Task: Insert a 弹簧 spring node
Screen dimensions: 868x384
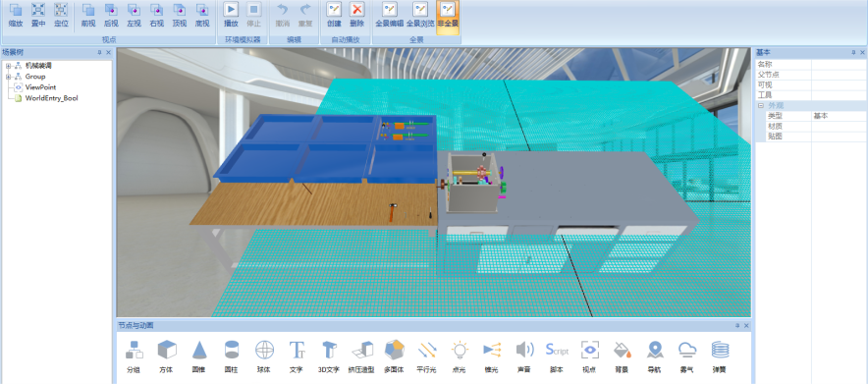Action: pos(720,357)
